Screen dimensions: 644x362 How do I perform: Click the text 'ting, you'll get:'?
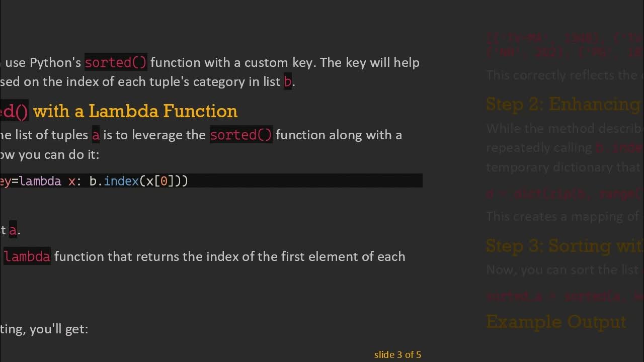pos(44,329)
